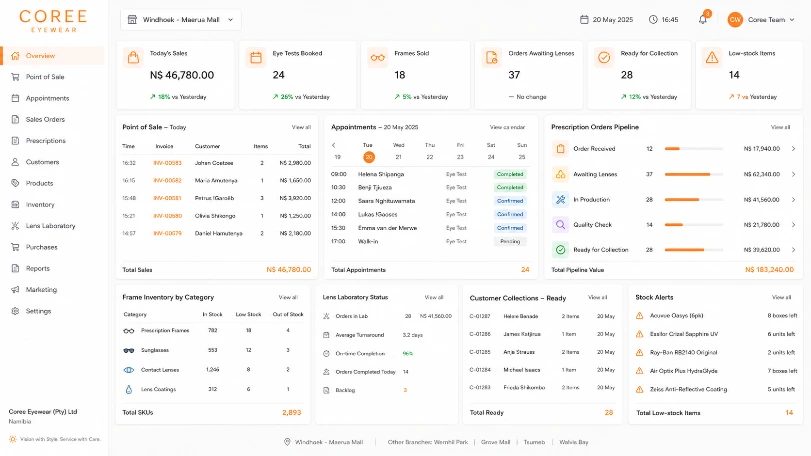Viewport: 811px width, 456px height.
Task: Click the Orders in Lab icon
Action: coord(326,316)
